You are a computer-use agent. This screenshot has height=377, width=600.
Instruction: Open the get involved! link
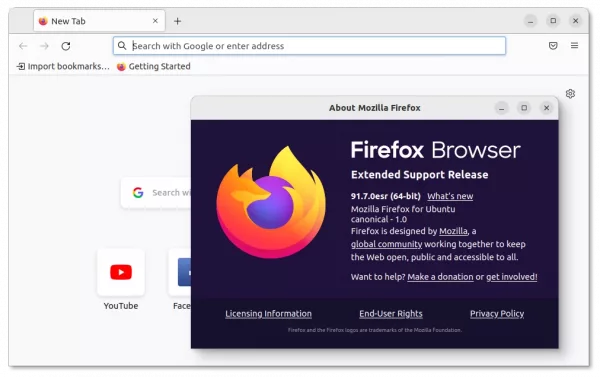pyautogui.click(x=512, y=277)
